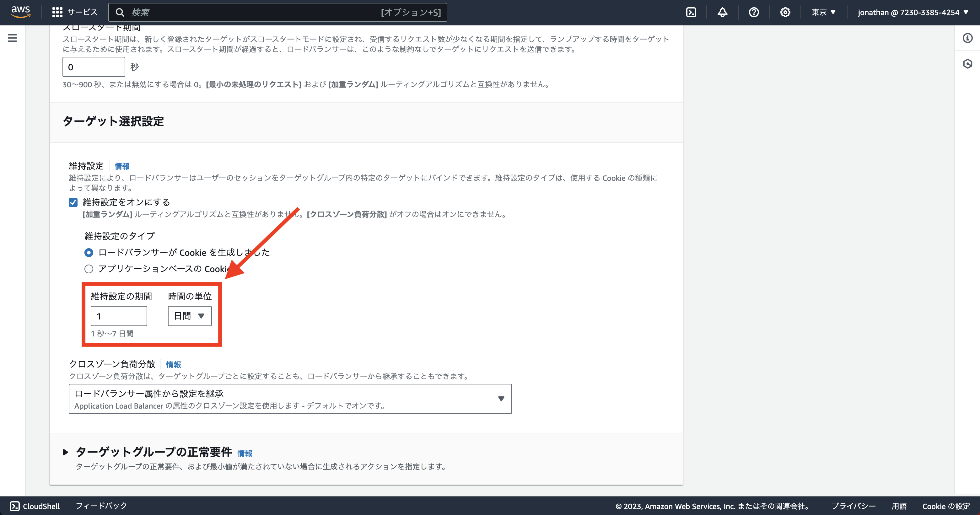Uncheck 維持設定をオンにする

pos(73,202)
